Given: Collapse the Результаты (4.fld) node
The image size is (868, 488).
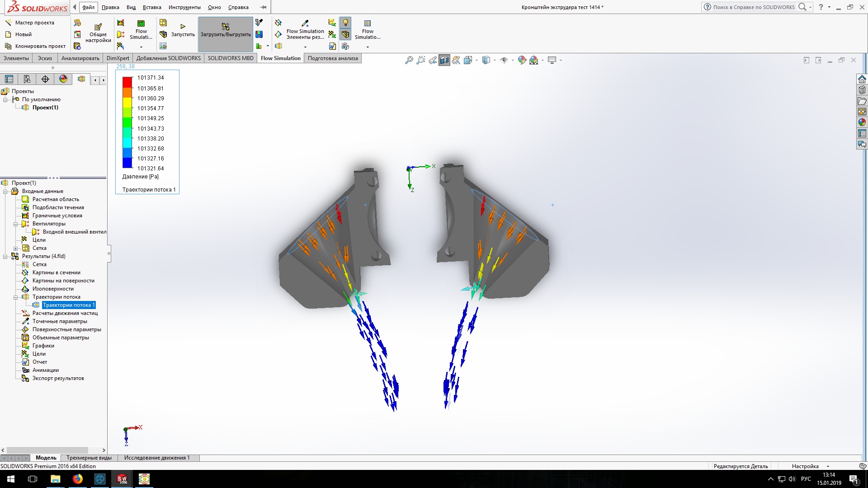Looking at the screenshot, I should (x=5, y=257).
